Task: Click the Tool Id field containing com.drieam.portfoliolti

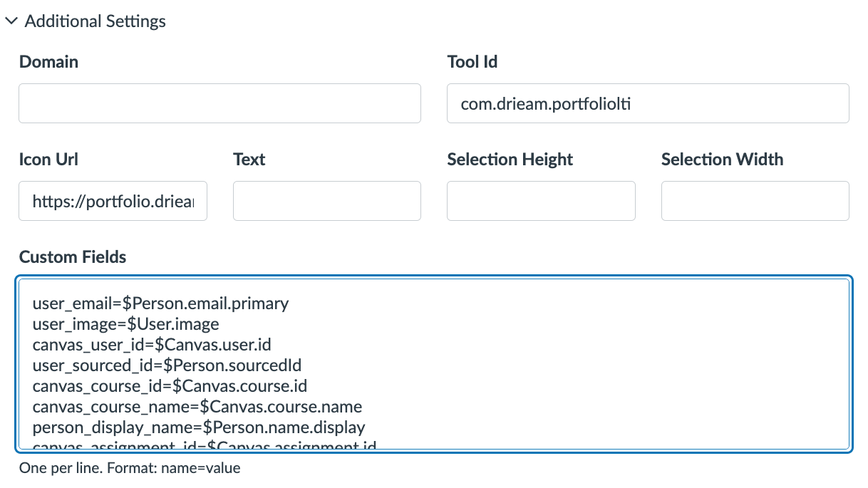Action: click(648, 103)
